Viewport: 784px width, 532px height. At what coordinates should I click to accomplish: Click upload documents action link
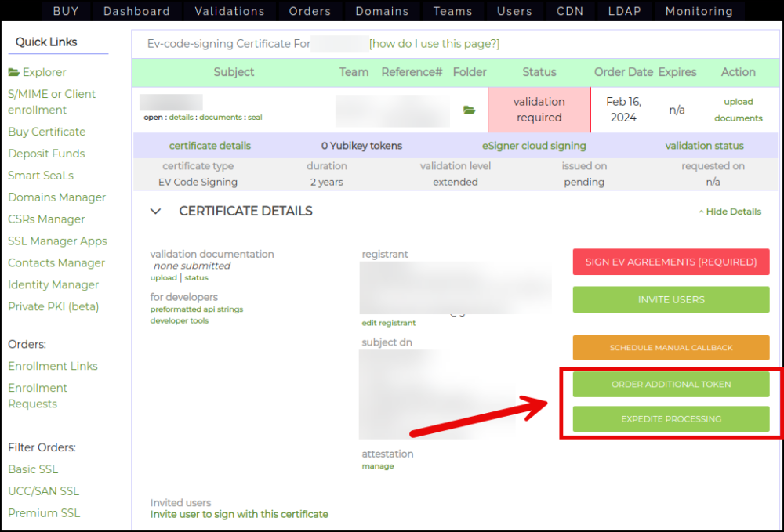pyautogui.click(x=738, y=110)
